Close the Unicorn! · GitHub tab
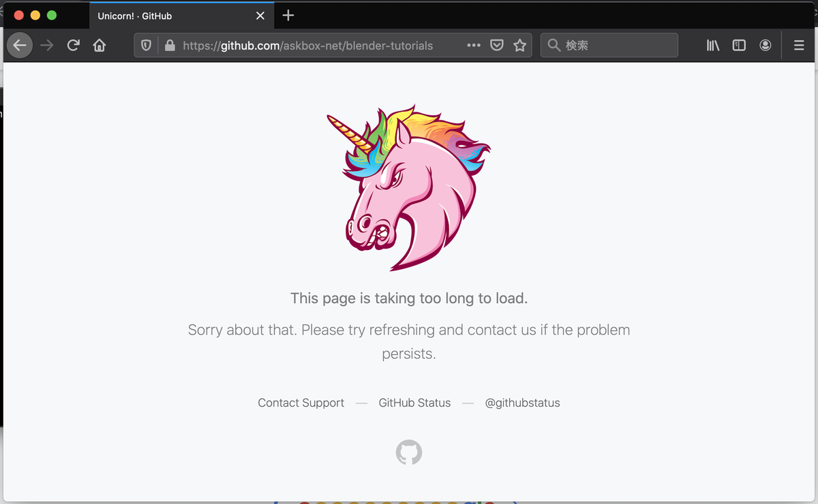This screenshot has height=504, width=818. (260, 16)
